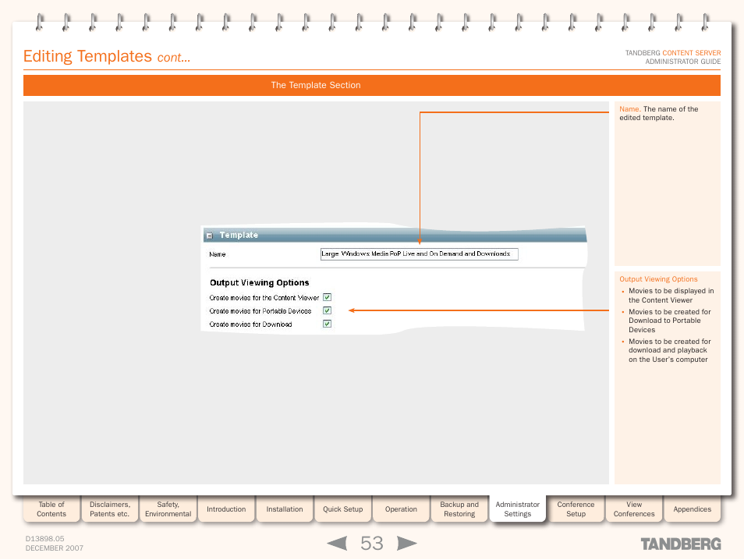The width and height of the screenshot is (744, 560).
Task: Open Backup and Restoring tab
Action: (459, 509)
